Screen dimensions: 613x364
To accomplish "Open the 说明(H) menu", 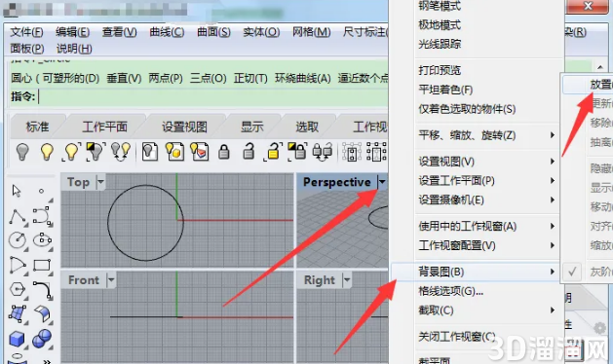I will click(x=74, y=49).
